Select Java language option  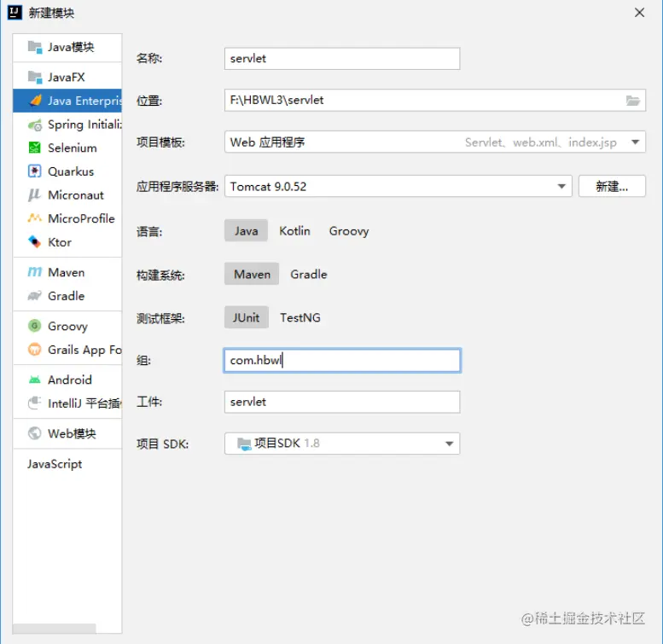tap(246, 230)
